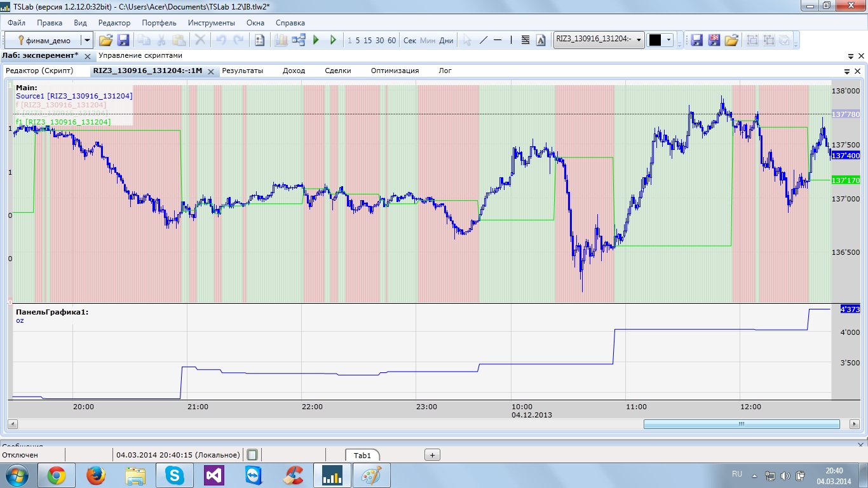Expand the финам_демо account dropdown arrow

pyautogui.click(x=87, y=40)
